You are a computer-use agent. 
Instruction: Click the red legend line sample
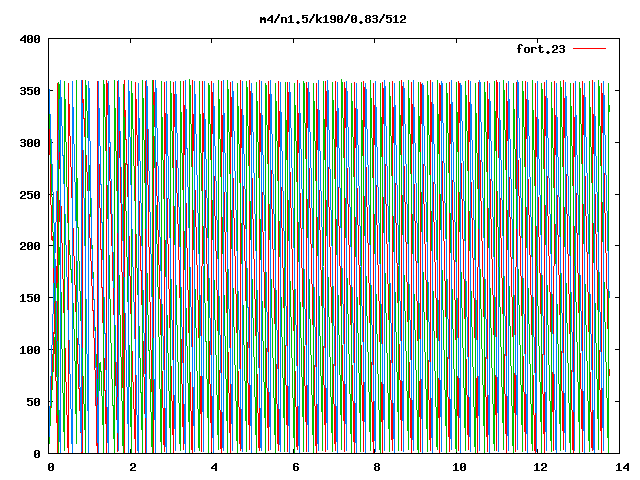tap(589, 49)
